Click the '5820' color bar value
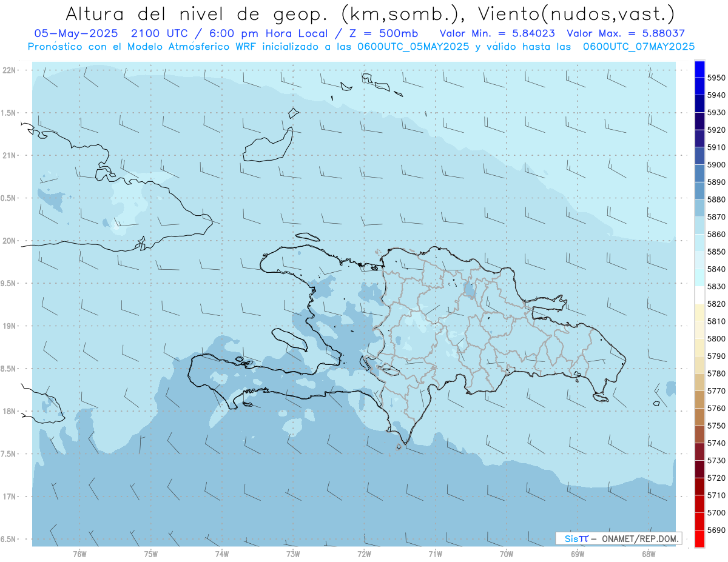 pyautogui.click(x=716, y=304)
